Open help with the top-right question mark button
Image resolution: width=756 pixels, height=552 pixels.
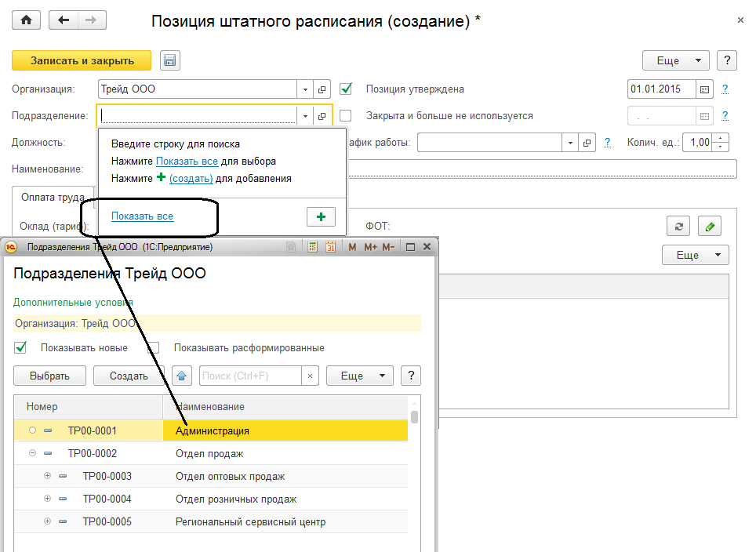(x=727, y=60)
